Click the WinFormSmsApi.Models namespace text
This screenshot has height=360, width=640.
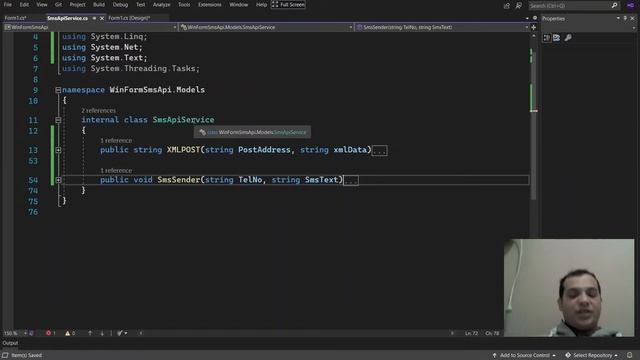pyautogui.click(x=157, y=89)
